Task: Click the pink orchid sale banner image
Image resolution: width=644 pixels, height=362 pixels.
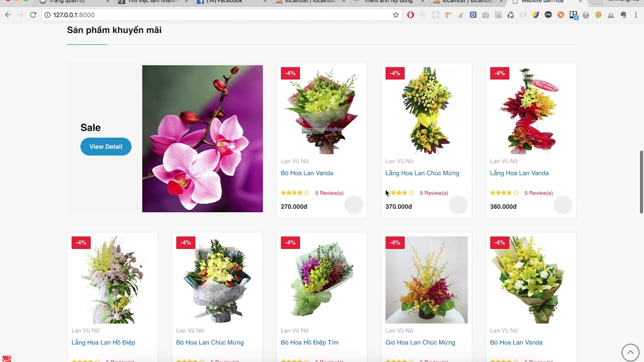Action: coord(202,139)
